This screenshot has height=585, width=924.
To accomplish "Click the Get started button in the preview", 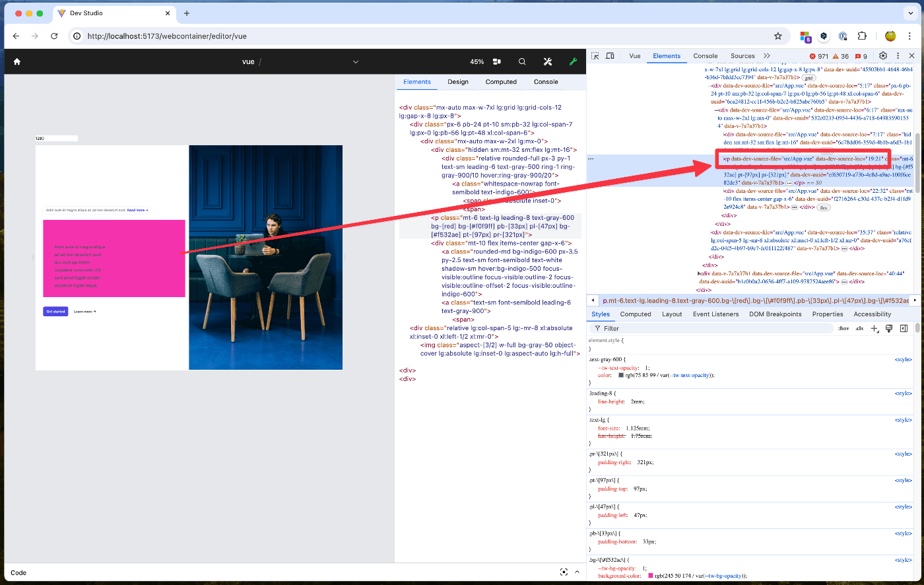I will 55,311.
